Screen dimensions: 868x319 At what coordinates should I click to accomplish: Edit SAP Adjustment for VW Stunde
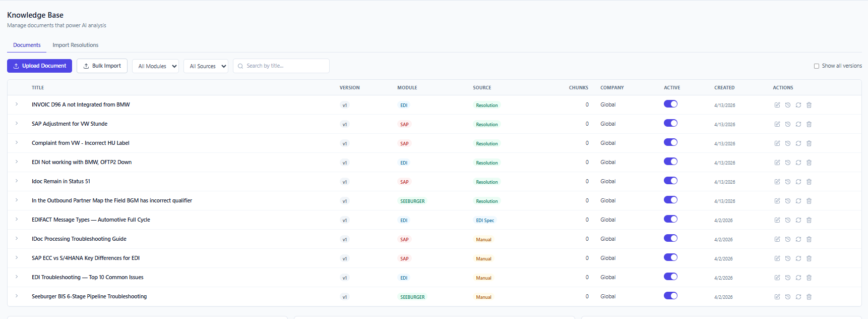tap(777, 124)
